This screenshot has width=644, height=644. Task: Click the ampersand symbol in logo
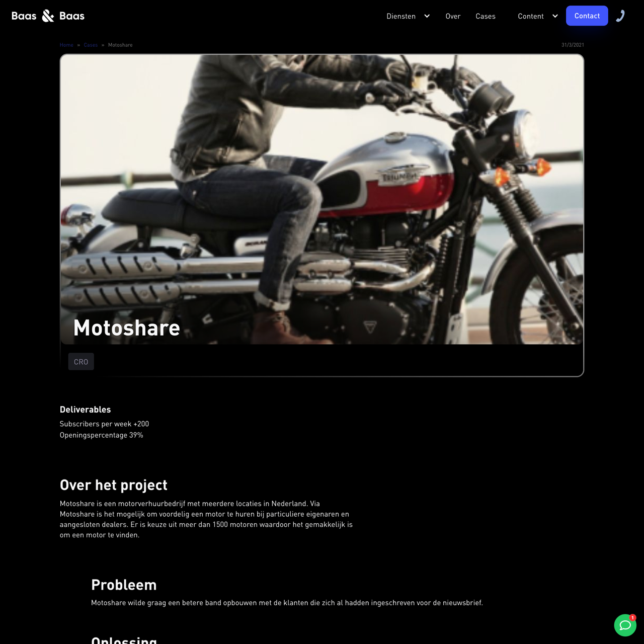tap(48, 16)
